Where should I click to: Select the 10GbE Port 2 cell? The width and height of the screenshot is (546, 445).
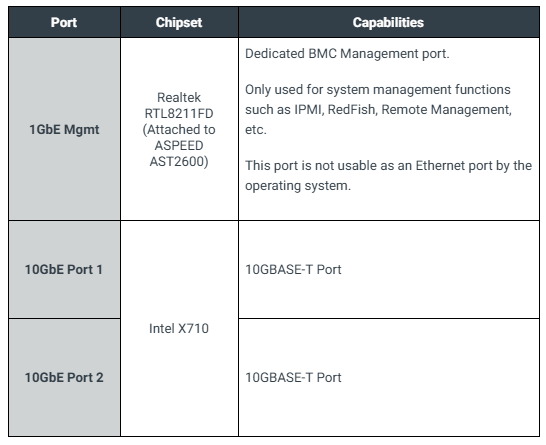(x=64, y=377)
